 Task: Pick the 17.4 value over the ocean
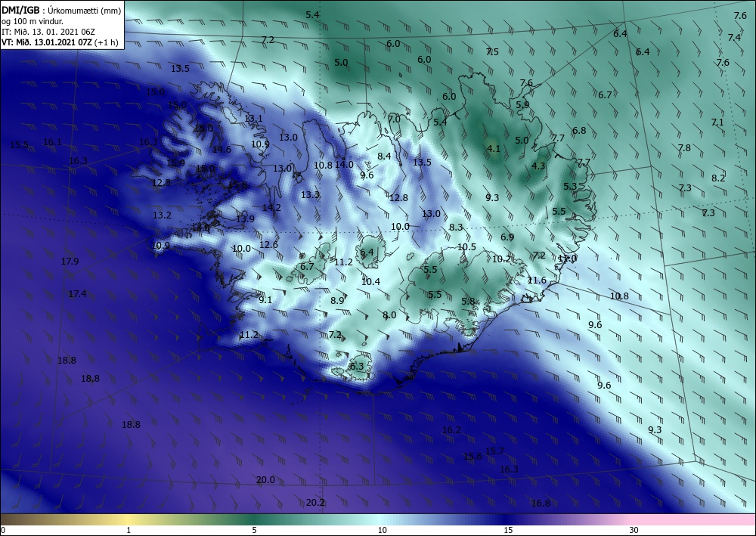77,294
